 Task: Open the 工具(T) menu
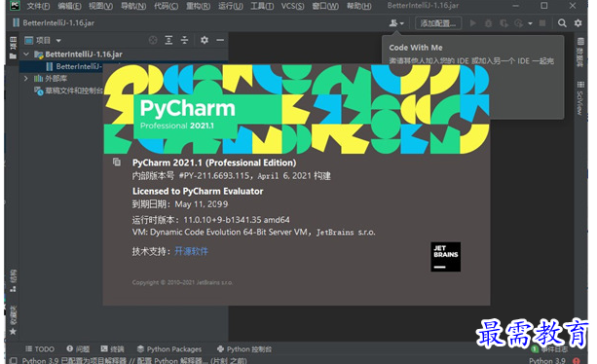tap(262, 6)
